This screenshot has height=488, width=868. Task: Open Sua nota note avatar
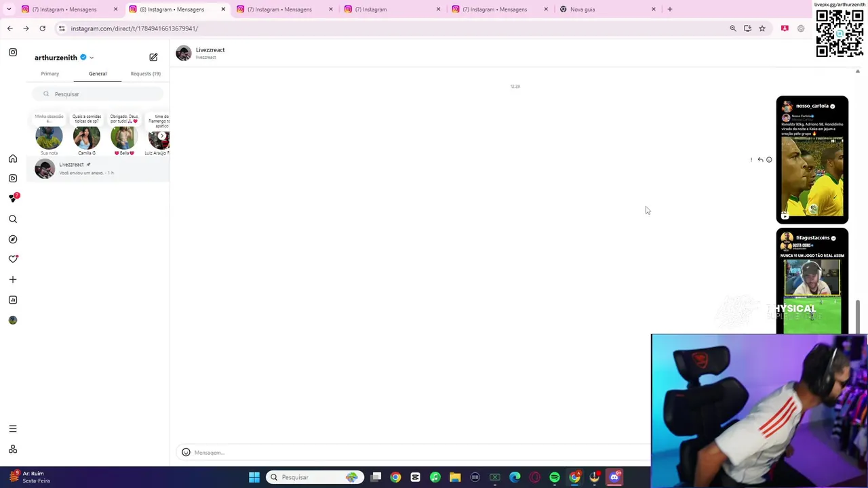[x=49, y=137]
